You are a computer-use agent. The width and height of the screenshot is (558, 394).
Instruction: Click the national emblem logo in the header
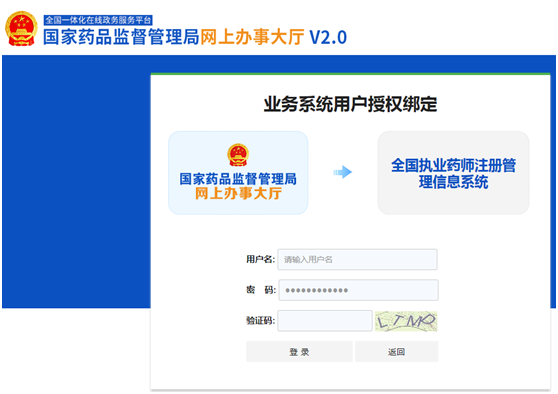point(21,29)
